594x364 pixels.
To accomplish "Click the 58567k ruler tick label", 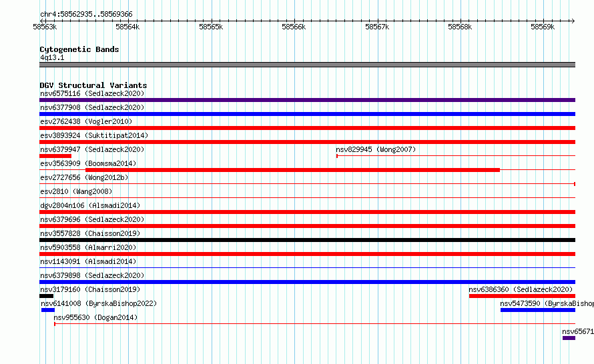I will click(x=377, y=27).
